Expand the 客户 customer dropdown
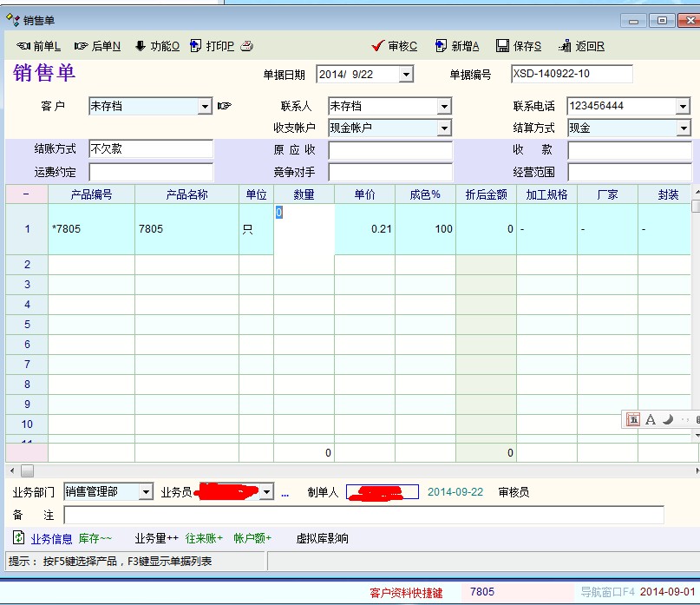The width and height of the screenshot is (700, 605). coord(206,107)
